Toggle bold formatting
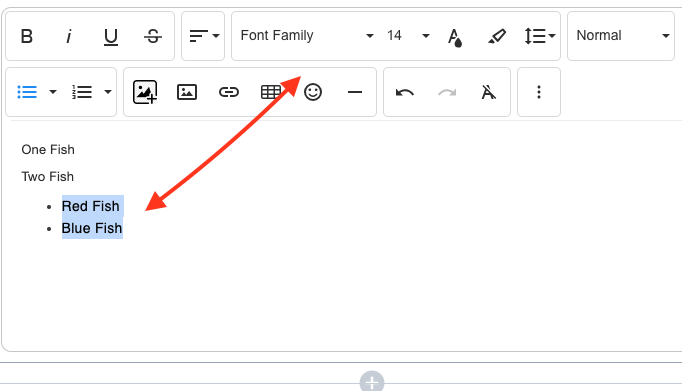682x391 pixels. click(x=27, y=36)
